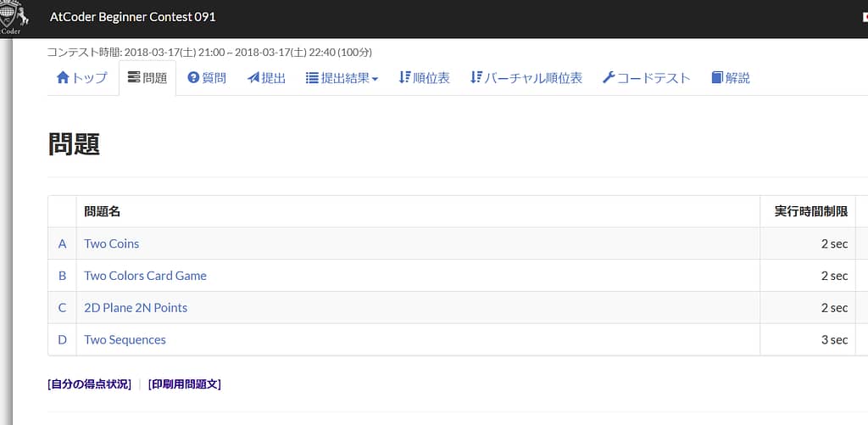Viewport: 868px width, 425px height.
Task: Open AtCoder Beginner Contest 091 title link
Action: click(x=132, y=17)
